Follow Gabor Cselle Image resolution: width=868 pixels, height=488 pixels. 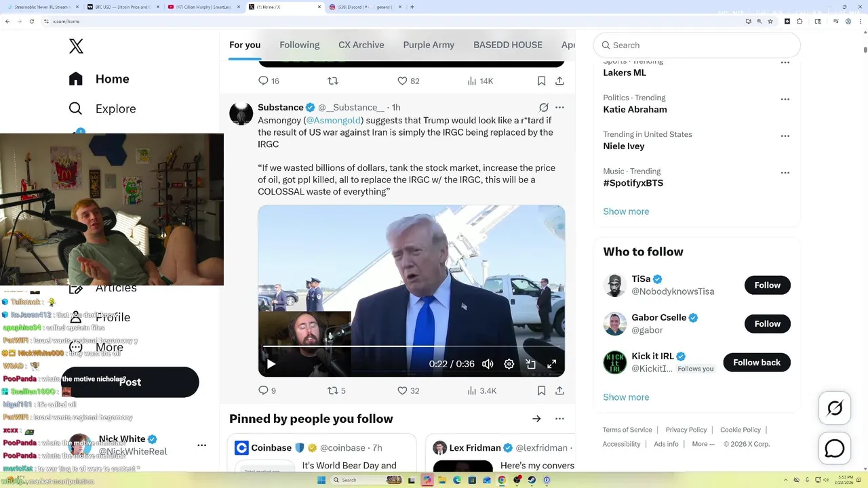[768, 324]
